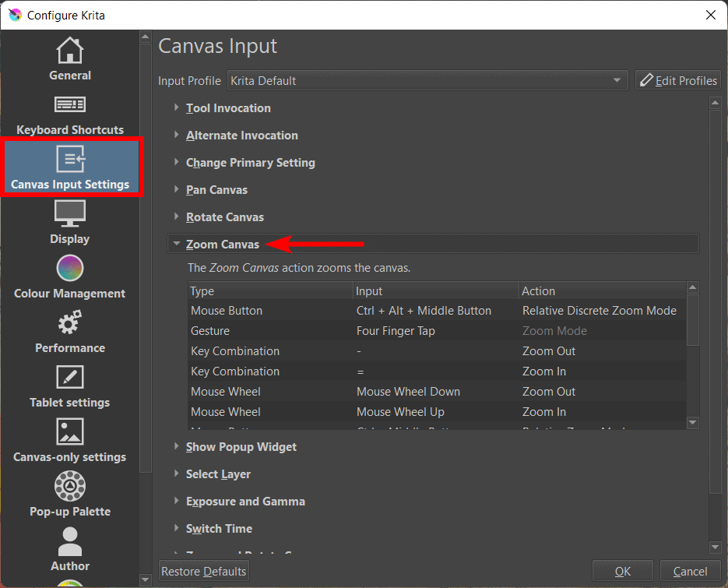The width and height of the screenshot is (728, 588).
Task: Collapse the Zoom Canvas section
Action: click(223, 243)
